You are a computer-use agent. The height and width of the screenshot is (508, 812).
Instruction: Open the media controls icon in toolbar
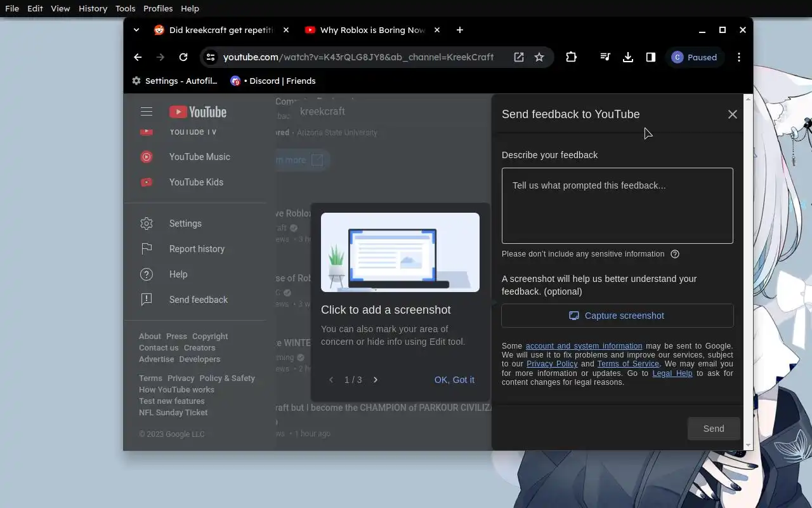[x=605, y=57]
